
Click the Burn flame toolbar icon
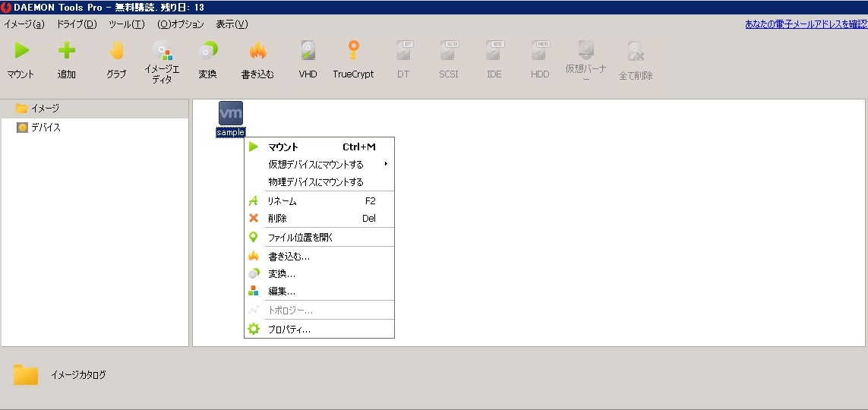257,51
